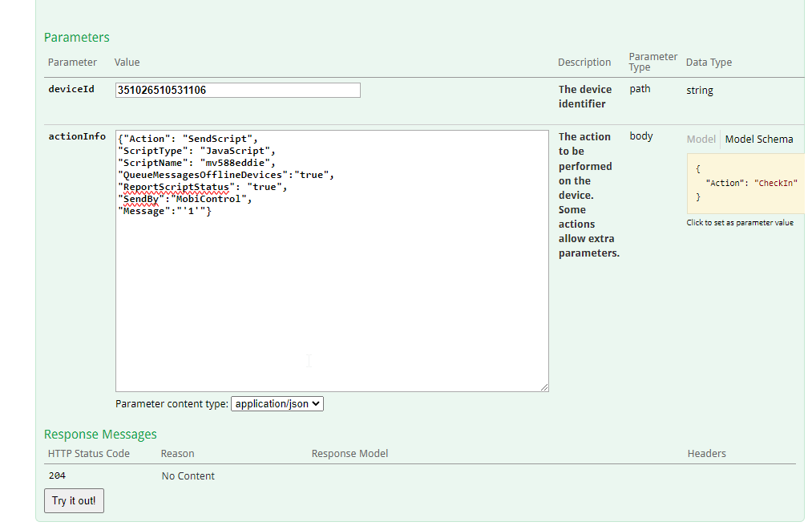Image resolution: width=812 pixels, height=526 pixels.
Task: Click 'The device identifier' description text
Action: 584,96
